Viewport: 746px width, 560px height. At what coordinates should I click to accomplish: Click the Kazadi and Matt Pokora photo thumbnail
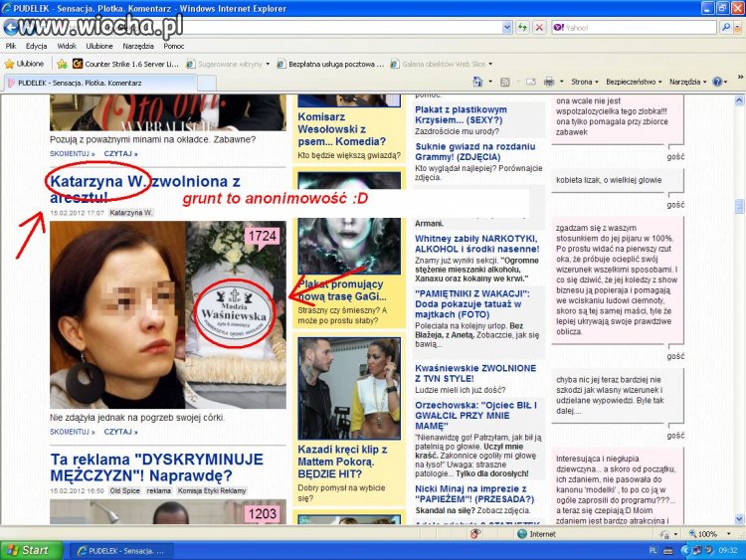[x=349, y=388]
